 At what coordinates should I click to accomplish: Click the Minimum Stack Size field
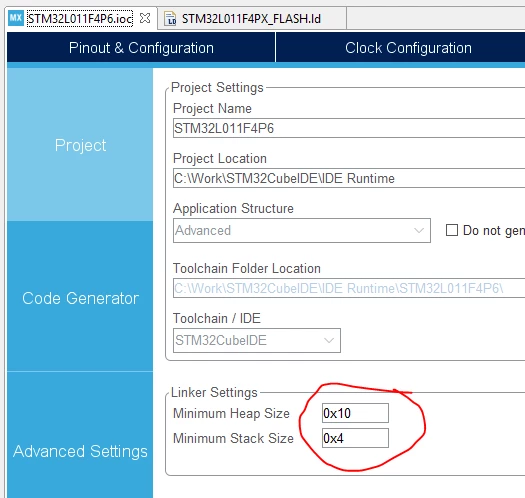[x=355, y=438]
